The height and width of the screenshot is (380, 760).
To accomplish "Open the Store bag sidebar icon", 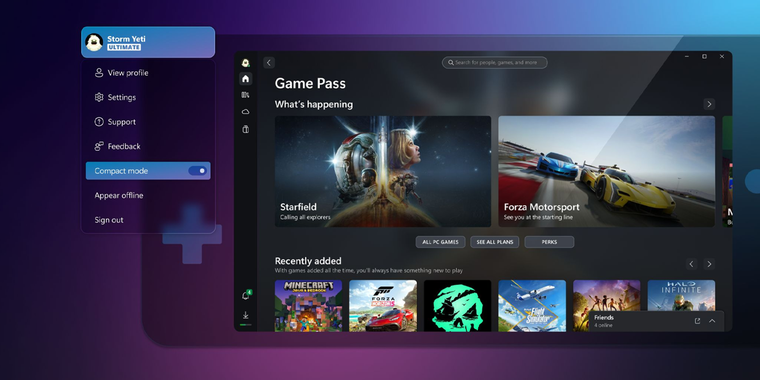I will point(246,129).
